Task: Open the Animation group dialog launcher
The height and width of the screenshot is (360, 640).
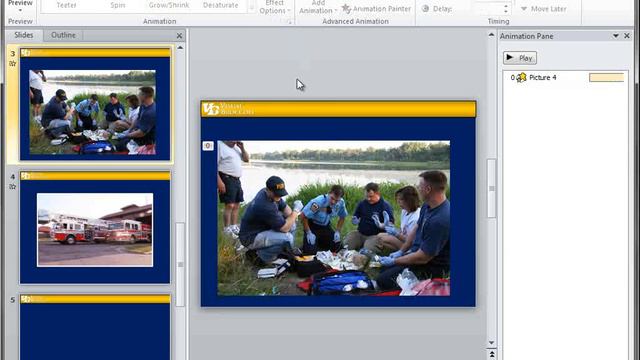Action: click(x=289, y=22)
